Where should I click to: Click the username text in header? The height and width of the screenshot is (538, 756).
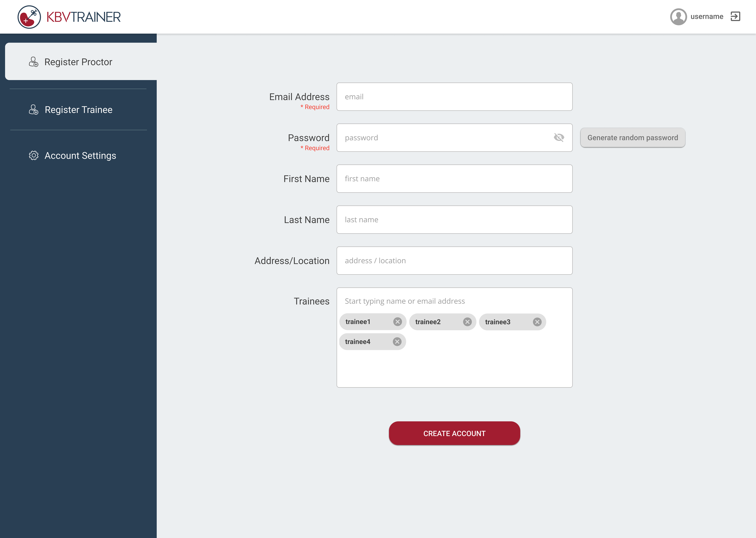tap(707, 17)
